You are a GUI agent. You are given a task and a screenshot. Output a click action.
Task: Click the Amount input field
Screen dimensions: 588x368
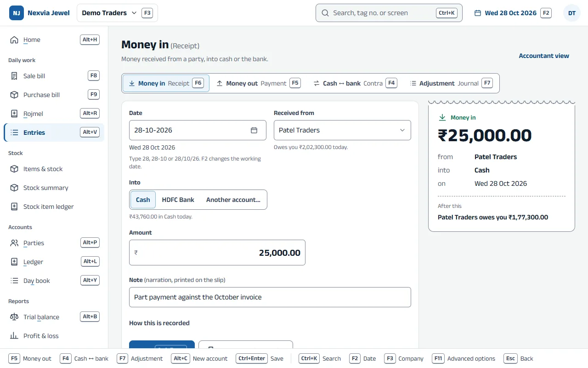point(217,253)
